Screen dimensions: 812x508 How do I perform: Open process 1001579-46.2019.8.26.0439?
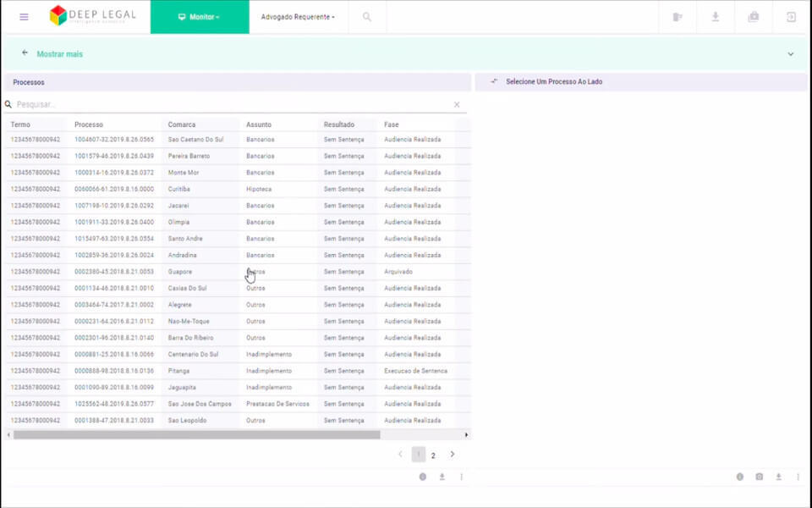click(x=114, y=156)
